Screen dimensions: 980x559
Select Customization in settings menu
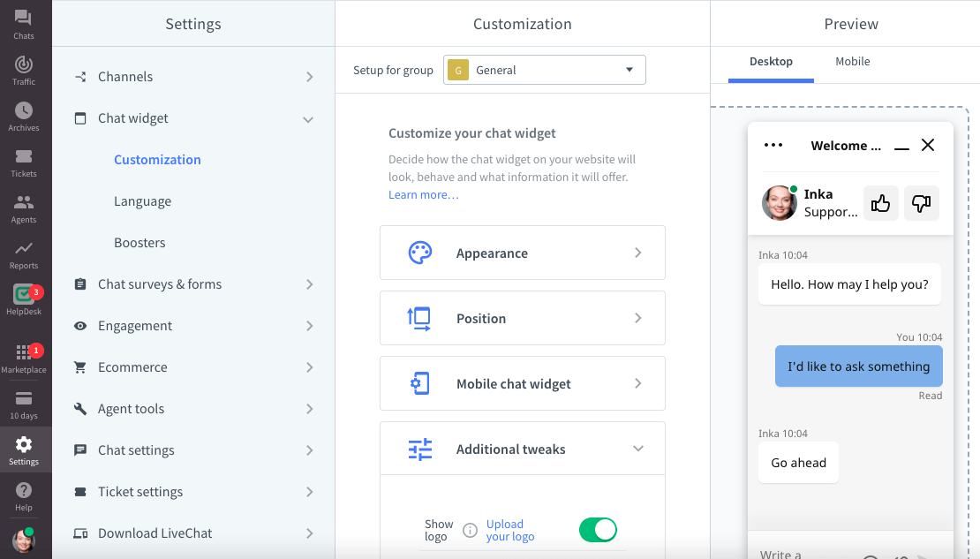[157, 160]
